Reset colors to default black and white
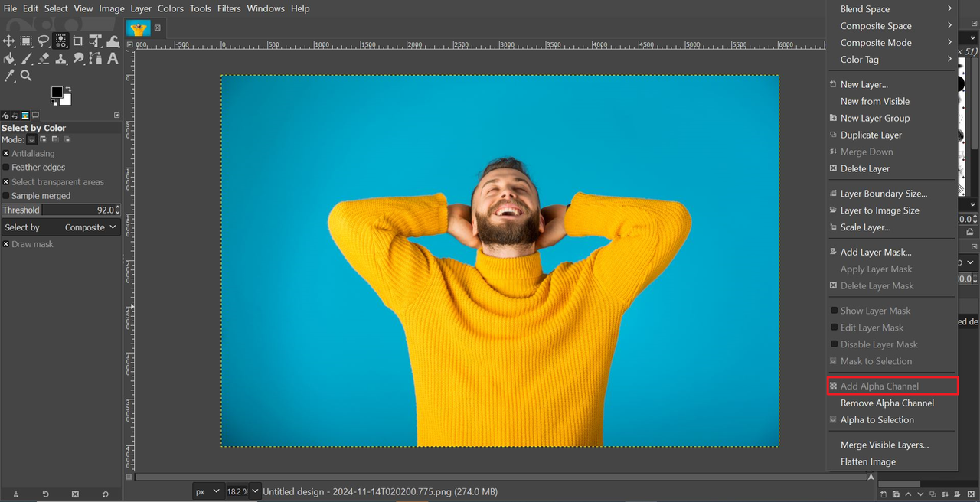Screen dimensions: 980x502 coord(54,103)
